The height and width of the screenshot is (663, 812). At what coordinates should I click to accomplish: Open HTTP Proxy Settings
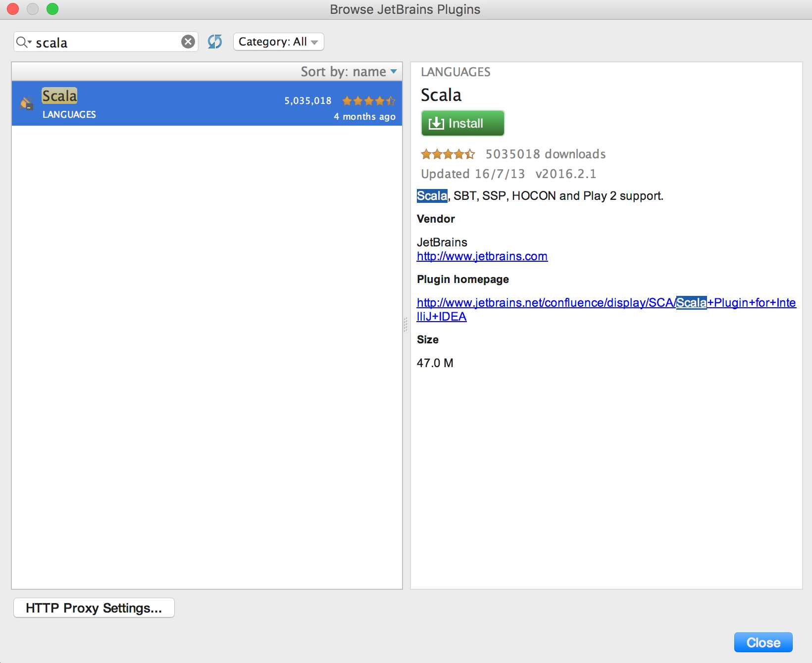(x=94, y=608)
